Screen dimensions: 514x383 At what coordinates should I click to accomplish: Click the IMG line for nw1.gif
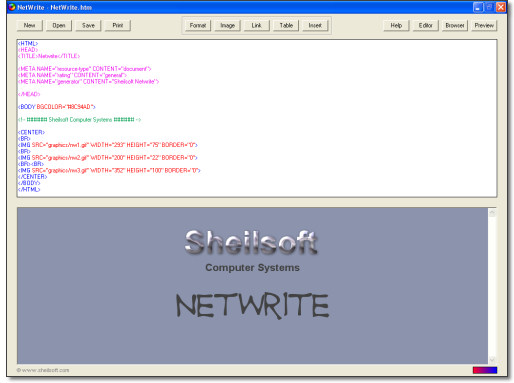pyautogui.click(x=108, y=145)
